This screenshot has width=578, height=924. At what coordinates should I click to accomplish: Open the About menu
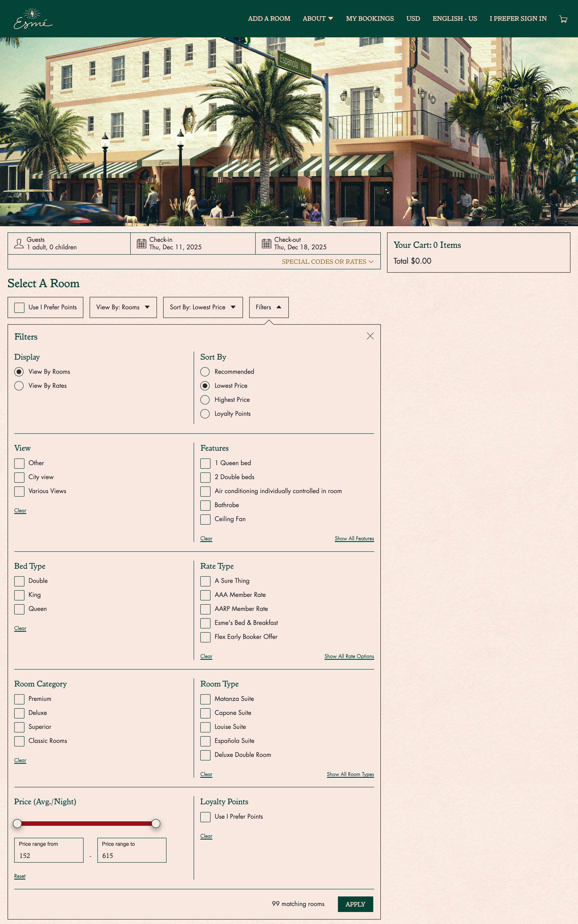[318, 18]
